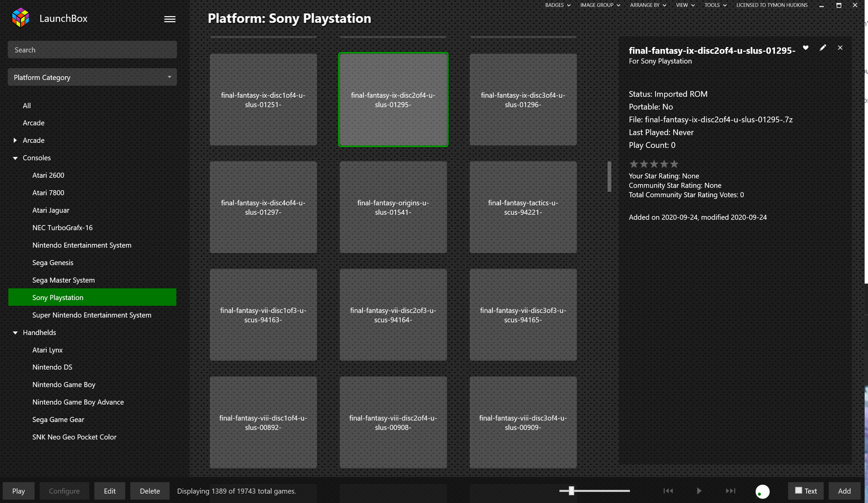Open the Platform Category dropdown

click(x=92, y=77)
